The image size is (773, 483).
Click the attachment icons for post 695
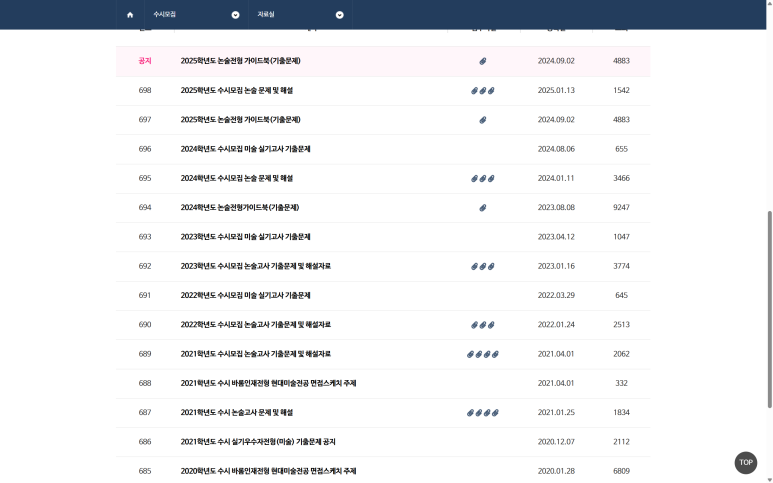(483, 178)
